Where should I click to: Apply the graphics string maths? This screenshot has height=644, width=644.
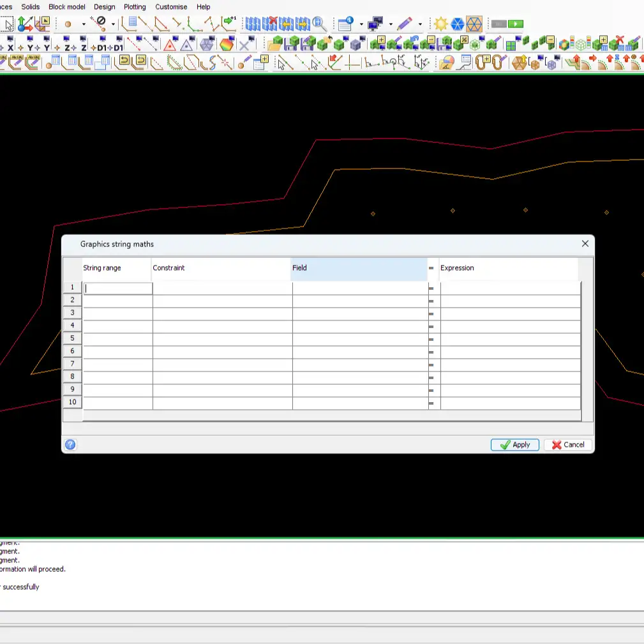coord(514,444)
